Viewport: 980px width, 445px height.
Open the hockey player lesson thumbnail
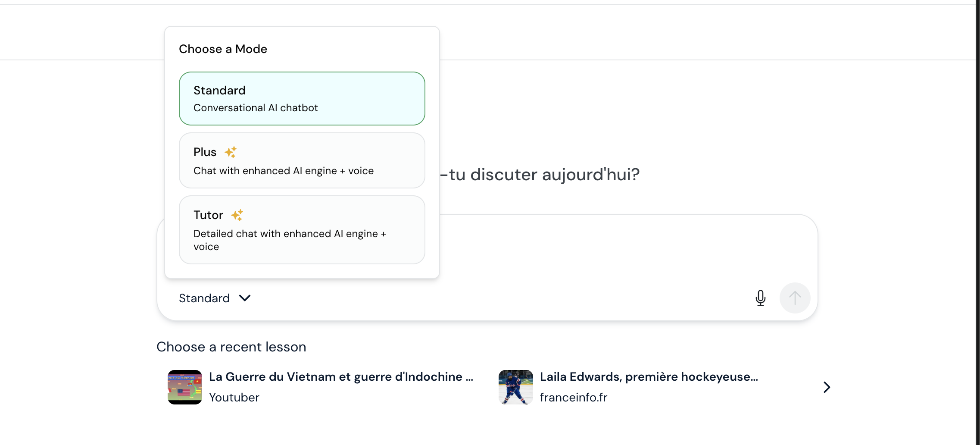pyautogui.click(x=515, y=387)
